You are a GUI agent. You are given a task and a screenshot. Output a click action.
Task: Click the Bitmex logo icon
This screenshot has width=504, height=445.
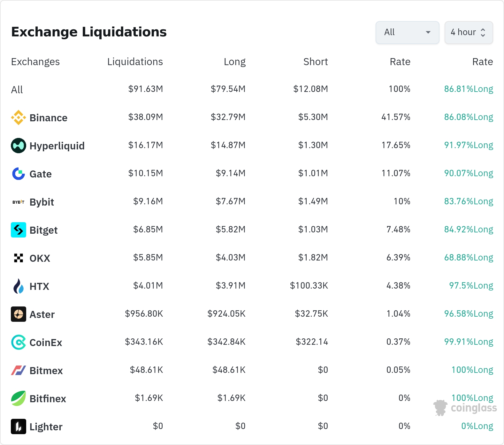(19, 370)
